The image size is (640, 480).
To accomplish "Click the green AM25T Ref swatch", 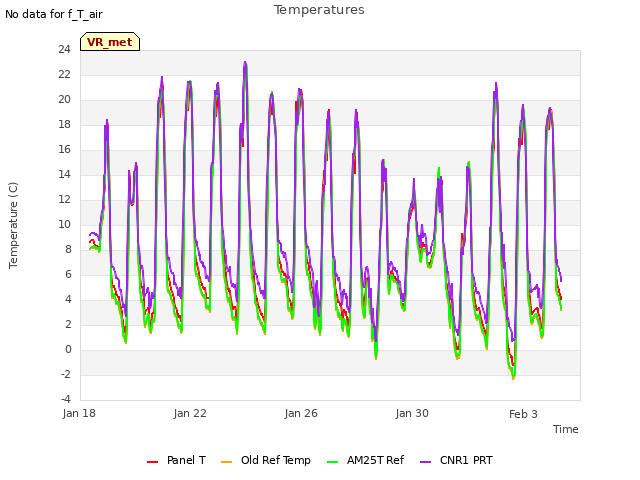I will [x=333, y=462].
